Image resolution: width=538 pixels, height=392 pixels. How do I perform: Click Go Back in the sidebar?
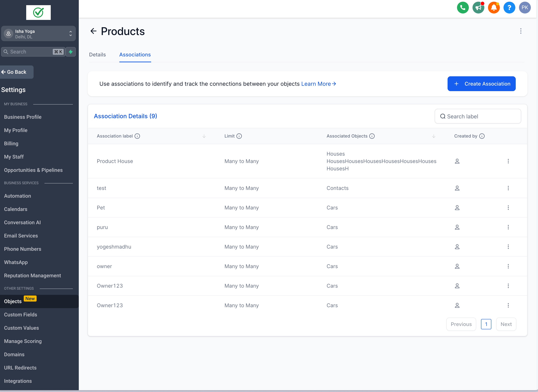coord(16,72)
